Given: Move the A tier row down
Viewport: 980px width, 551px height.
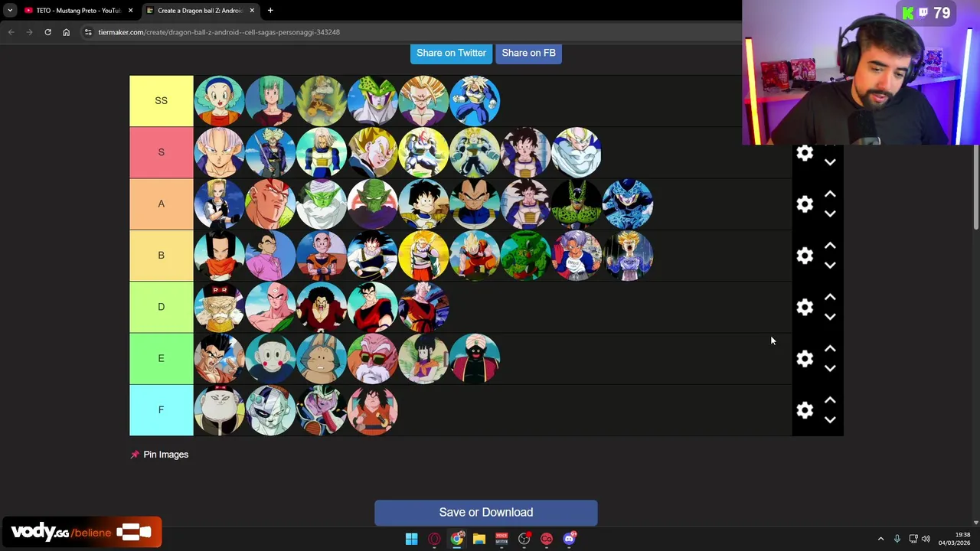Looking at the screenshot, I should pyautogui.click(x=830, y=214).
